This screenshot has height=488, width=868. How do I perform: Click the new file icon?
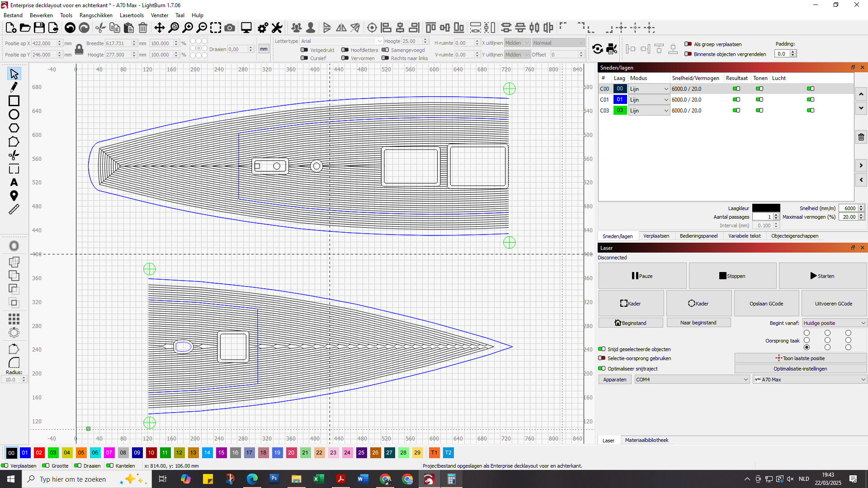coord(11,28)
